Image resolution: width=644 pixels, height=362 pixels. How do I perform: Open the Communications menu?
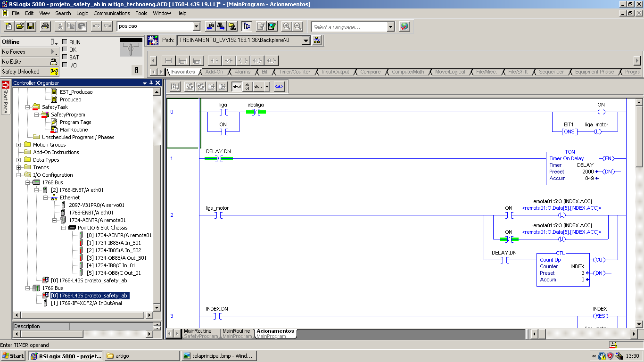point(112,13)
